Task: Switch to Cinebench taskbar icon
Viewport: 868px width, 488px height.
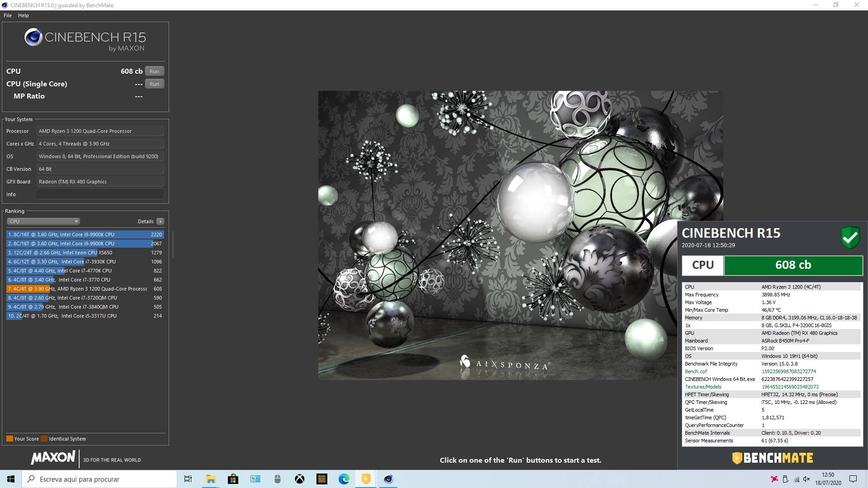Action: 388,479
